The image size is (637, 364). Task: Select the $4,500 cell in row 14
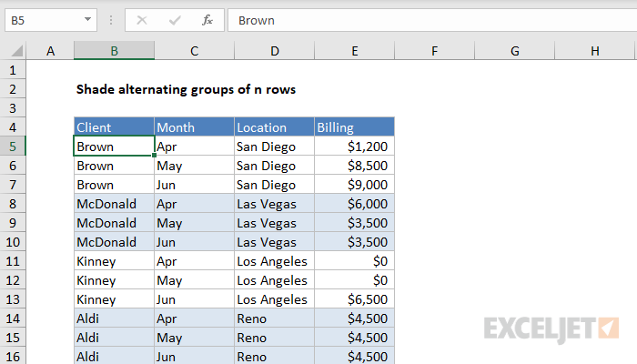[355, 318]
